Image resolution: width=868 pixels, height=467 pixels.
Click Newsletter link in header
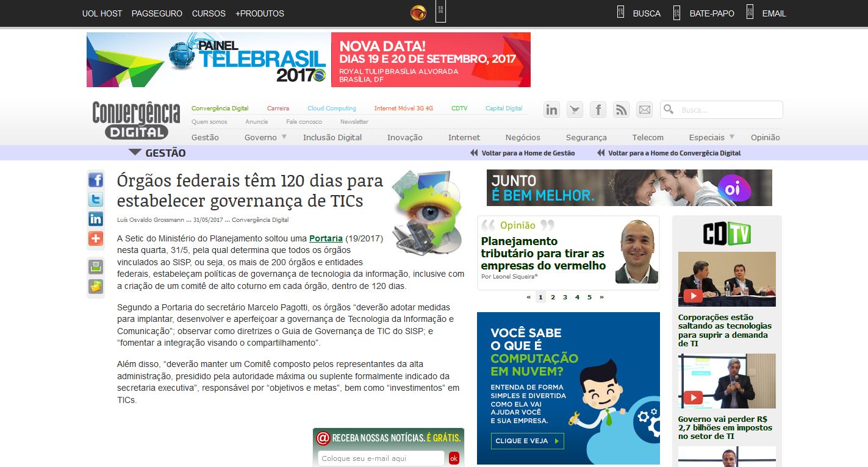[354, 122]
